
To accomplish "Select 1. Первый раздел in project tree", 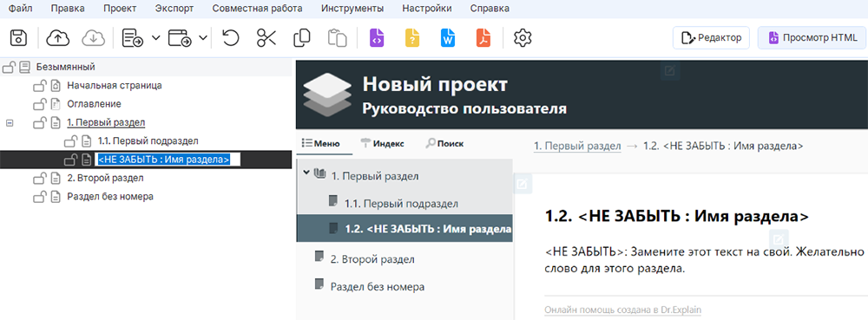I will pos(106,122).
